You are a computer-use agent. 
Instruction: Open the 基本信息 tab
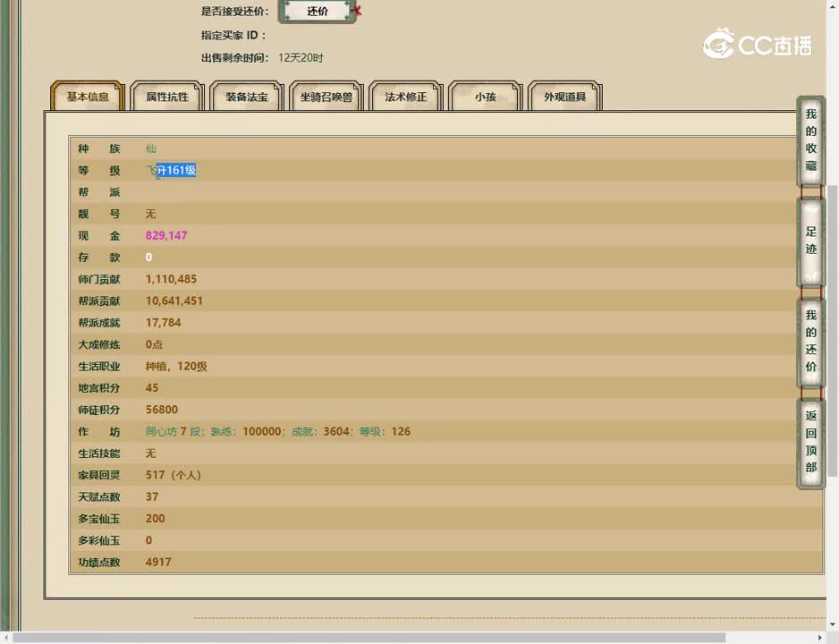pos(88,97)
